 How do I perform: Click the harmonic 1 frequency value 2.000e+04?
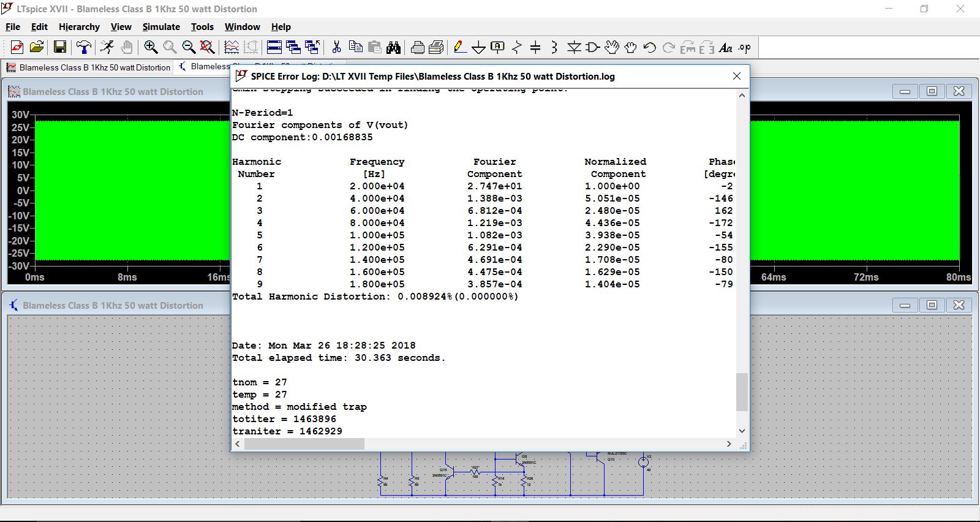point(377,186)
